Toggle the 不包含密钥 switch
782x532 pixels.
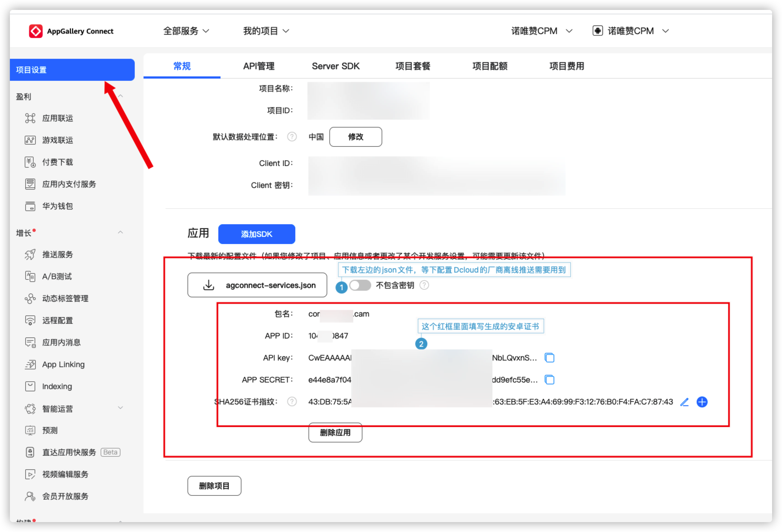(x=360, y=285)
